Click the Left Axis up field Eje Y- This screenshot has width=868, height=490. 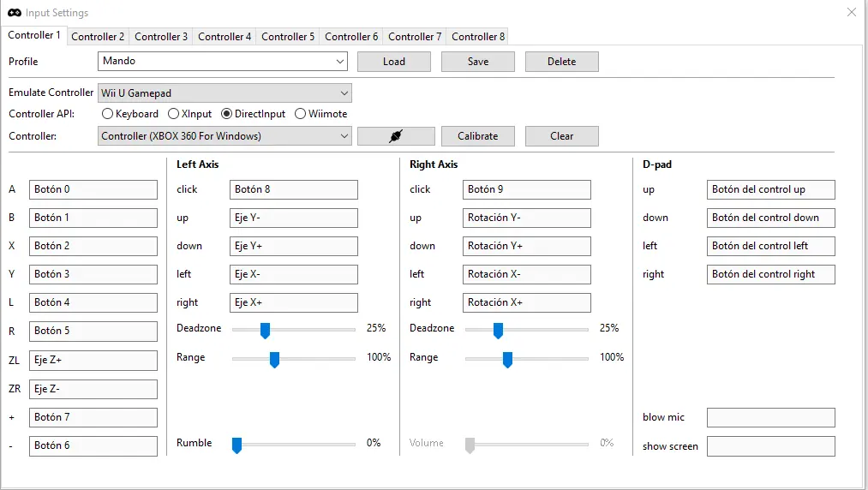point(293,218)
